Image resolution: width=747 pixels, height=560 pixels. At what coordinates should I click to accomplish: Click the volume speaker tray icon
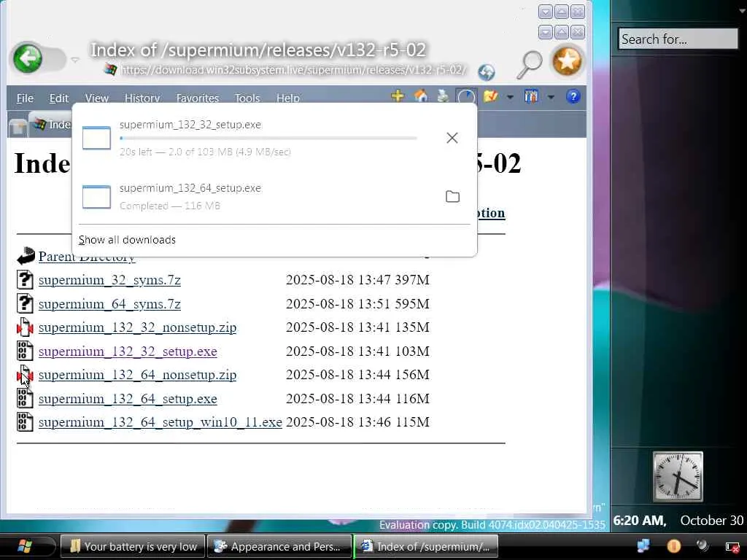pos(703,545)
